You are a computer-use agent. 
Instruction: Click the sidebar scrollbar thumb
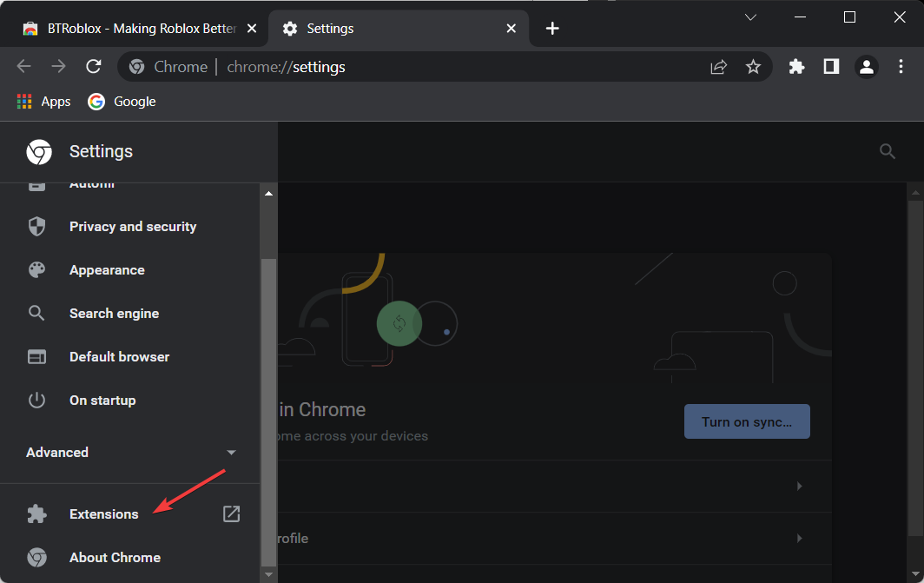click(268, 412)
